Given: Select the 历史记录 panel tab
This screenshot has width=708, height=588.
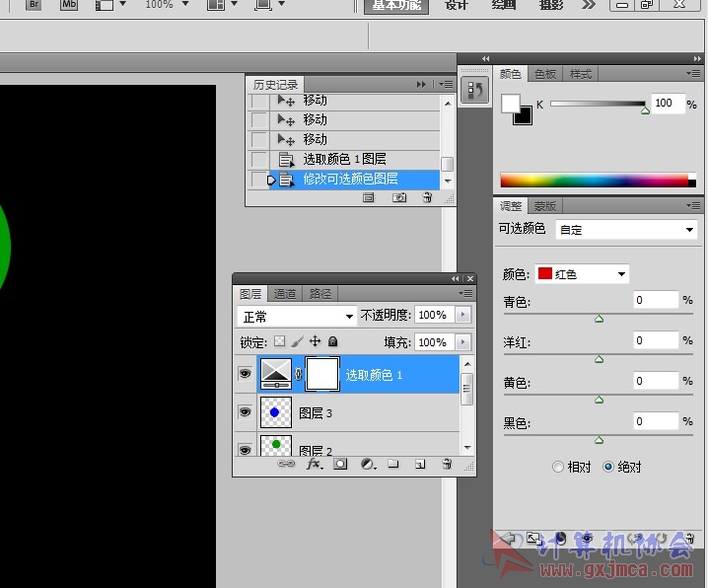Looking at the screenshot, I should (x=275, y=85).
